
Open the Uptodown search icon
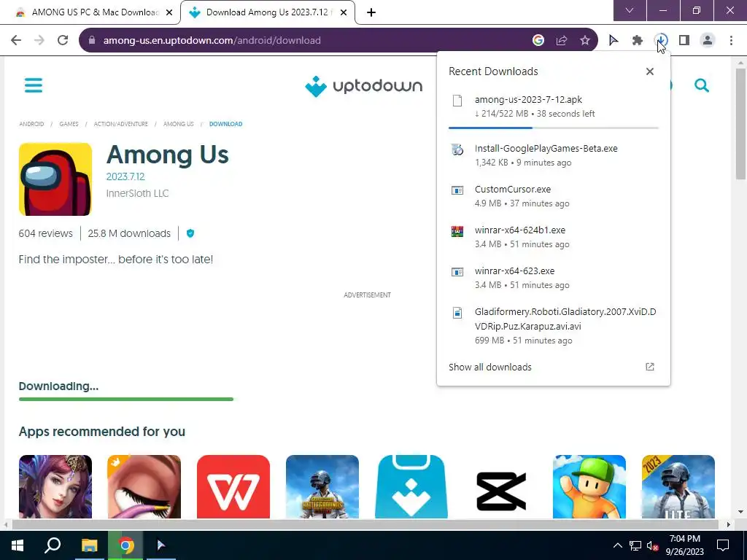click(x=702, y=86)
